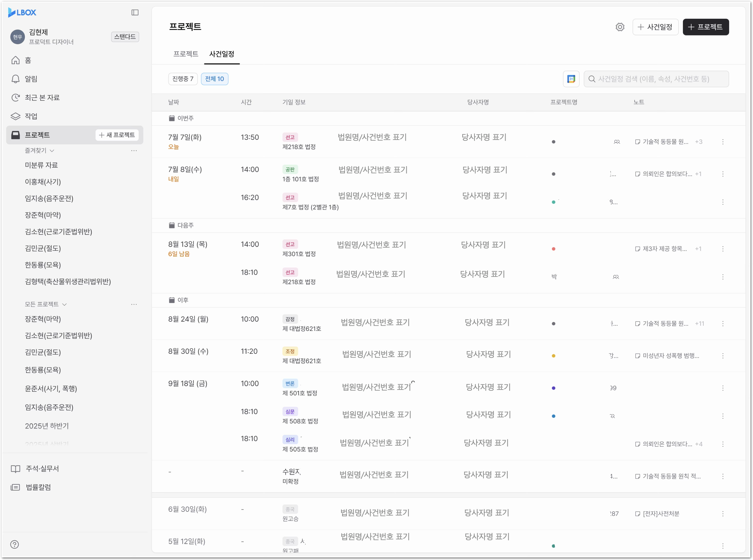Open note 미성년자 성폭행 범행...
Image resolution: width=753 pixels, height=560 pixels.
click(x=667, y=356)
